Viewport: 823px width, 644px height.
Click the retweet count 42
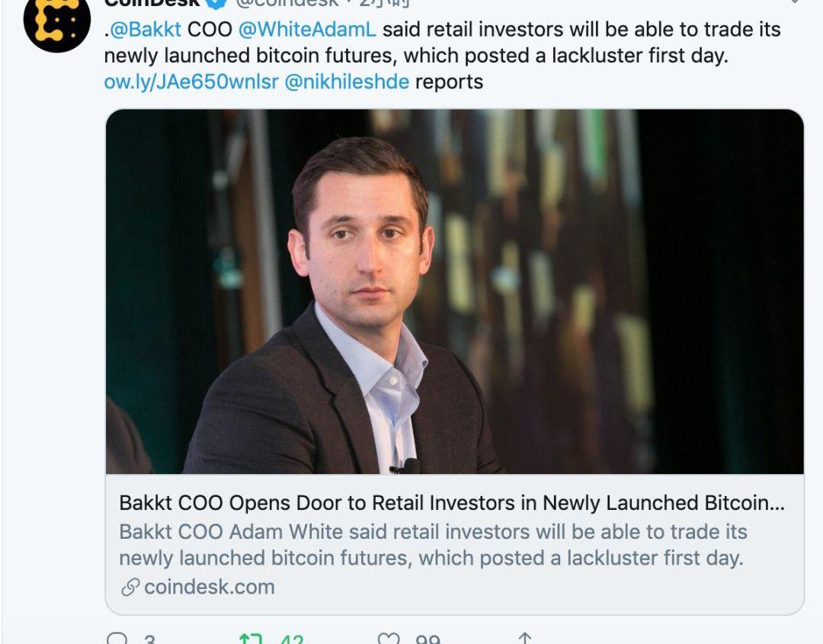pos(291,639)
